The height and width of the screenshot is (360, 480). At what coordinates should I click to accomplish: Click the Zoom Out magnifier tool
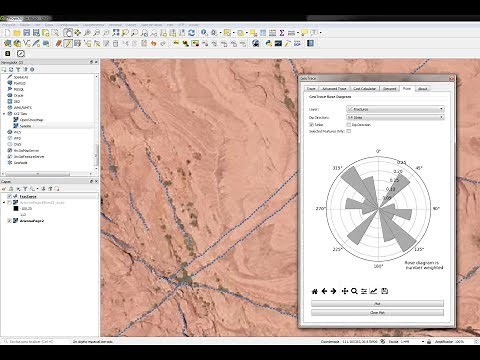coord(97,33)
